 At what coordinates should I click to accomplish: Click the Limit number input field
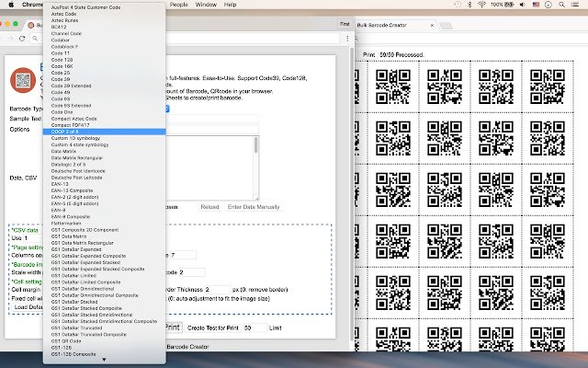255,328
